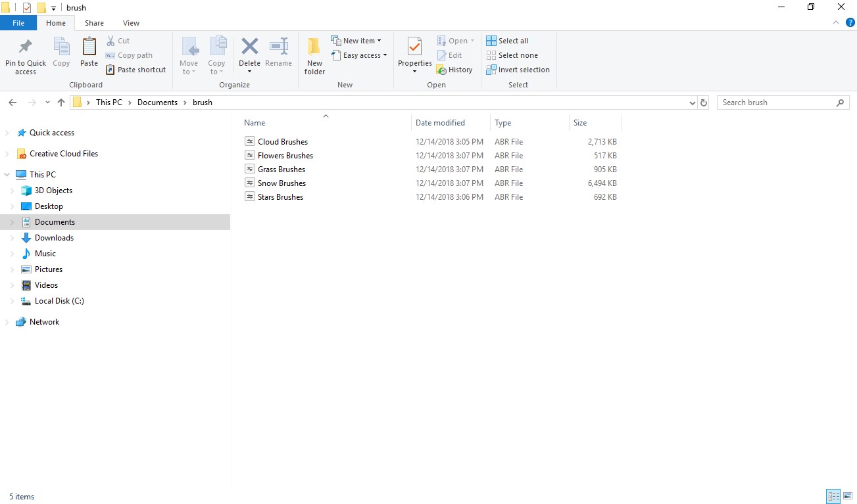Click inside the Search brush box
857x504 pixels.
[776, 102]
